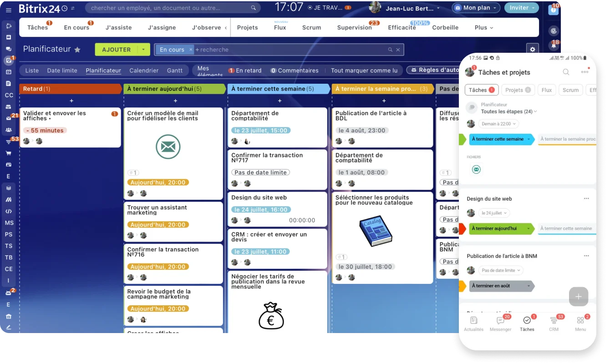Toggle the 'En retard' counter filter
Viewport: 610px width, 364px height.
click(x=245, y=71)
